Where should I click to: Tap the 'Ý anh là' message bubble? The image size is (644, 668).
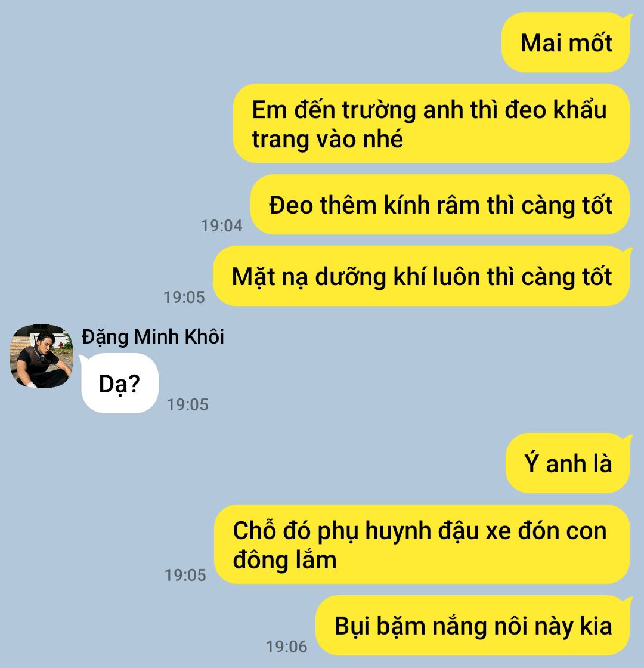click(x=568, y=463)
